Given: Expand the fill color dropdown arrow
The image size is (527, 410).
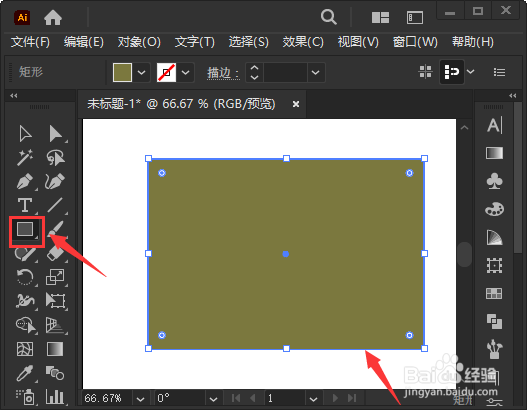Looking at the screenshot, I should click(x=141, y=72).
